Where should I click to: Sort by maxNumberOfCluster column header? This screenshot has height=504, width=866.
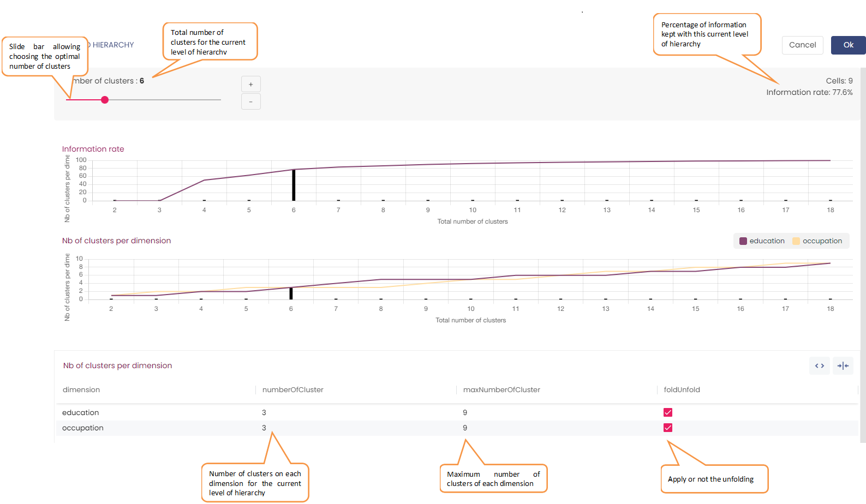501,389
